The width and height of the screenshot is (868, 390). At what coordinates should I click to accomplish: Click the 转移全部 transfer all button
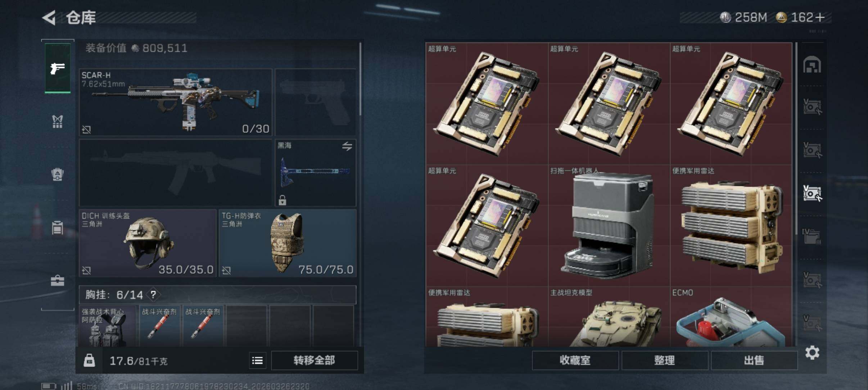[x=314, y=360]
